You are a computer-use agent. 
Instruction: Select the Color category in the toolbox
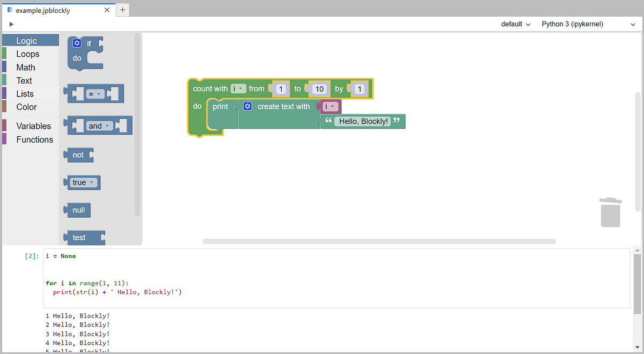coord(26,107)
